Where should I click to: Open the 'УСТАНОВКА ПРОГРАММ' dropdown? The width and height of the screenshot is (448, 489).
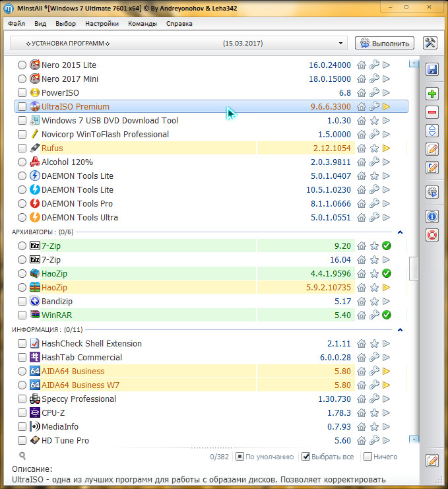pyautogui.click(x=178, y=44)
